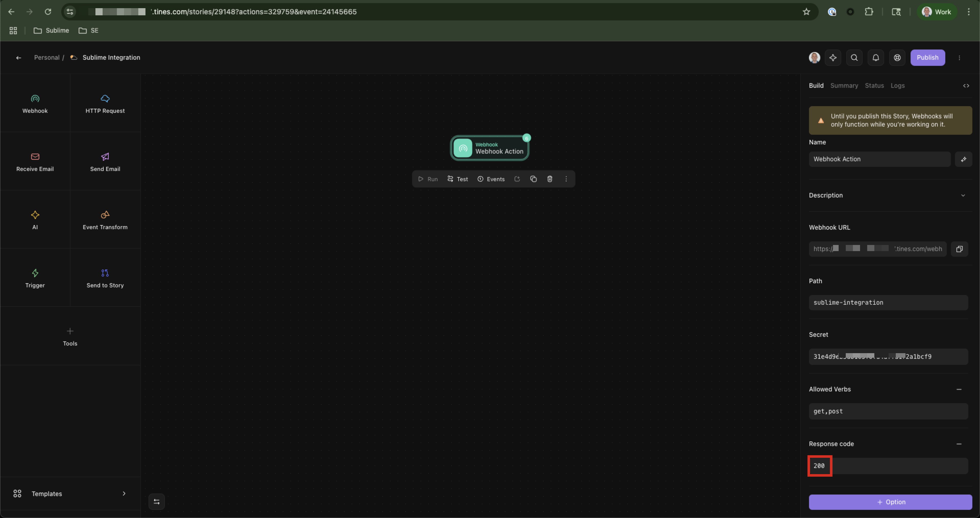The image size is (980, 518).
Task: Add a Webhook action from sidebar
Action: [35, 103]
